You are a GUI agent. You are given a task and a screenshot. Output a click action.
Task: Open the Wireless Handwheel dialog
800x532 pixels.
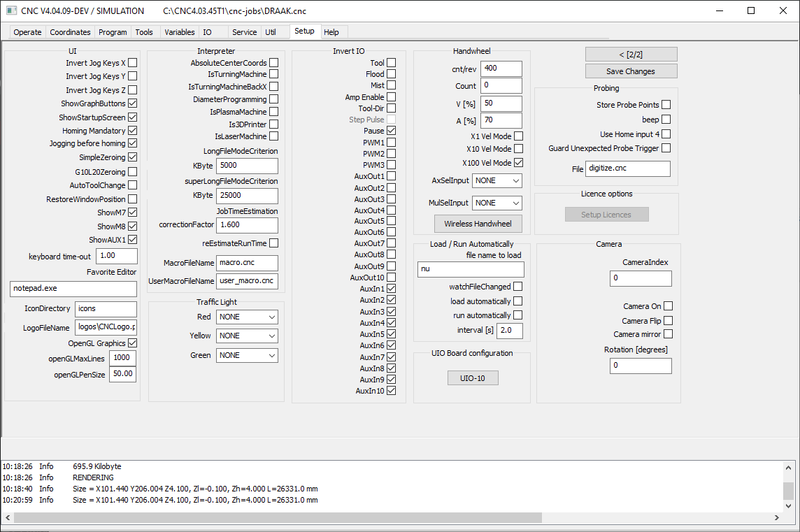[x=478, y=224]
